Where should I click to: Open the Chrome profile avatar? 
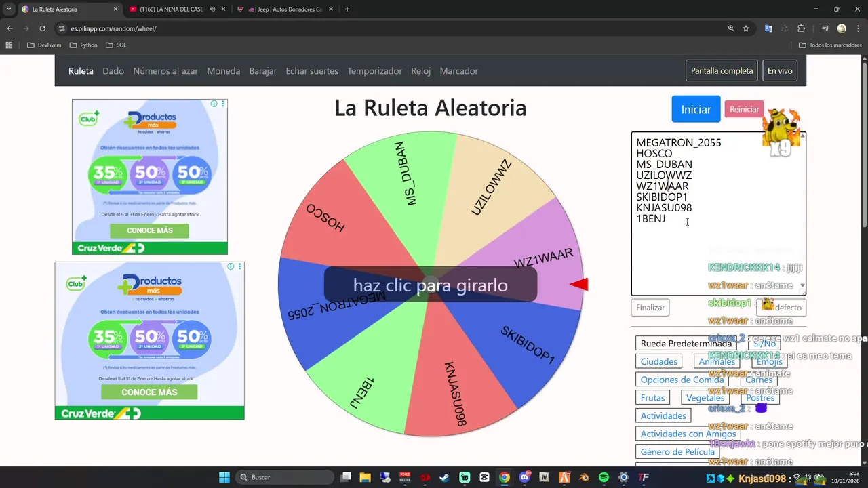coord(842,28)
